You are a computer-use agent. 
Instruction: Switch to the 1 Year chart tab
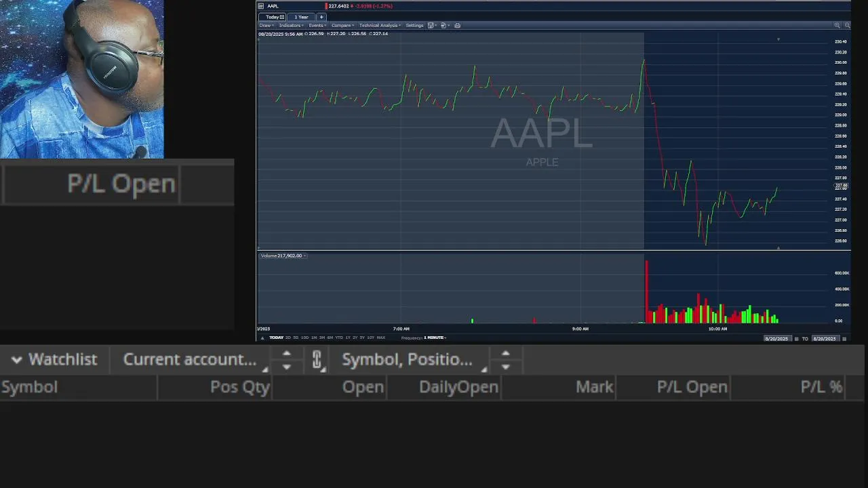(301, 16)
